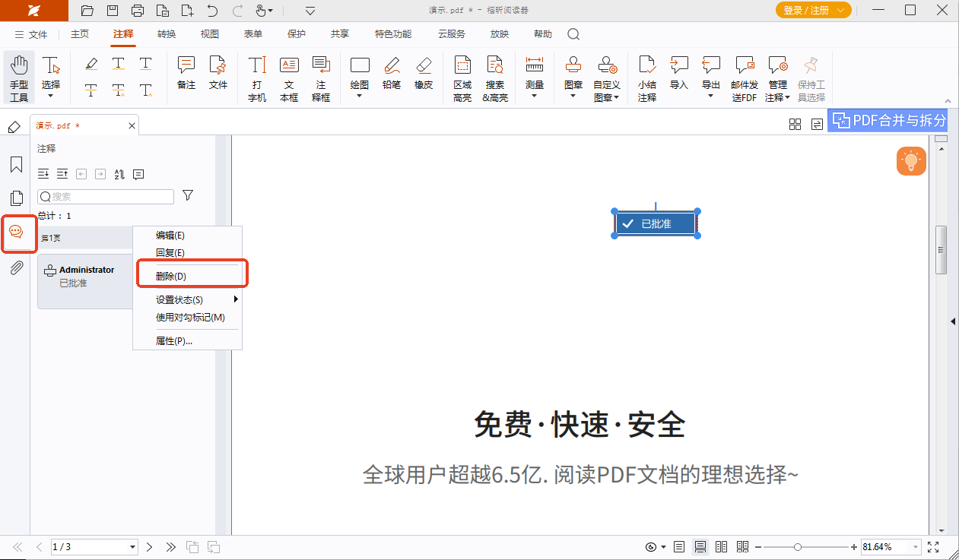Select the 橡皮 eraser tool

click(424, 73)
